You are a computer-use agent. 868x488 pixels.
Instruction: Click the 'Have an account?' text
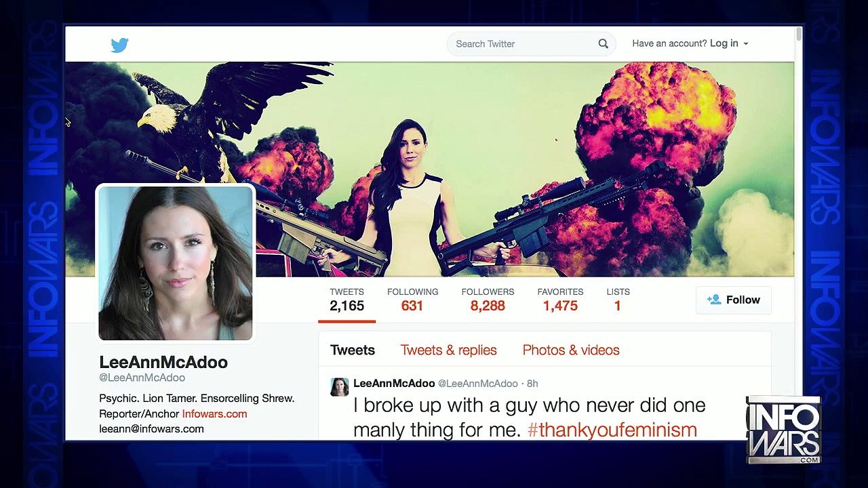(669, 43)
